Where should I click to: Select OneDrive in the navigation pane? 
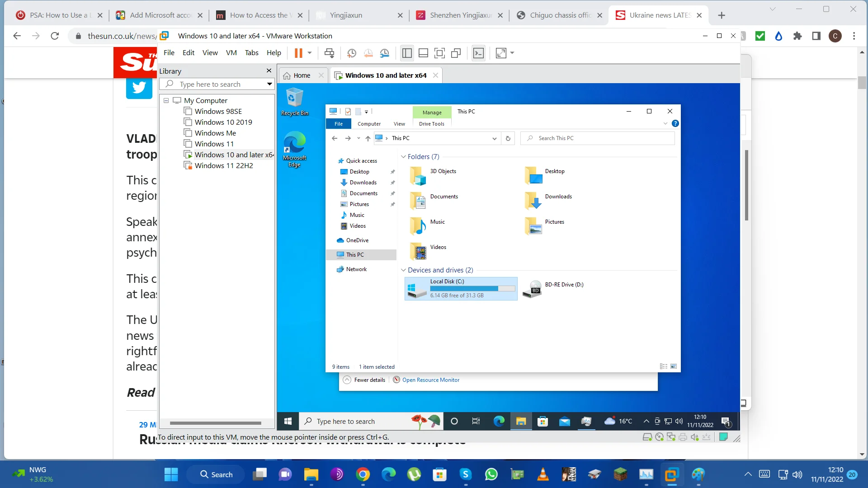(357, 240)
